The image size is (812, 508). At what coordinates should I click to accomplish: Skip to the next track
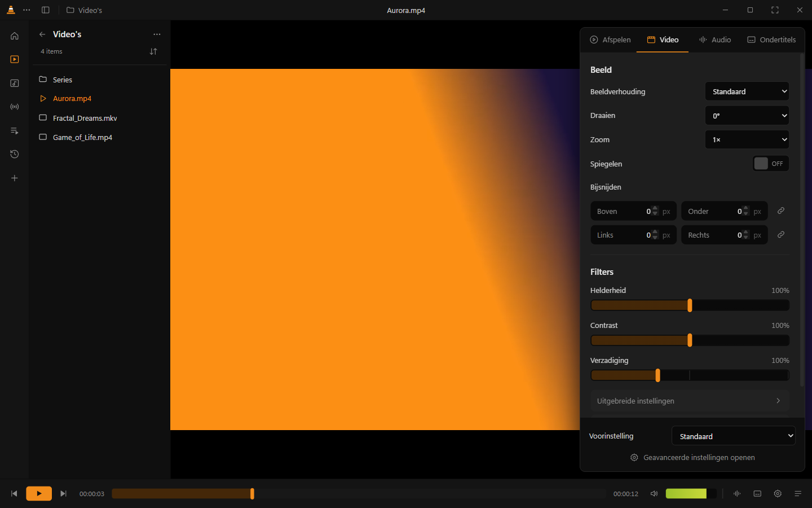click(63, 493)
